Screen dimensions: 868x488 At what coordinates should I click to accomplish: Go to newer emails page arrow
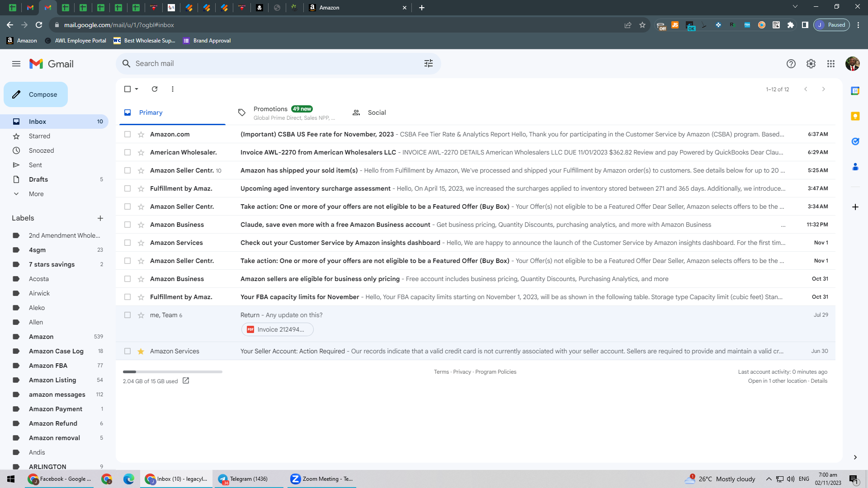point(806,89)
